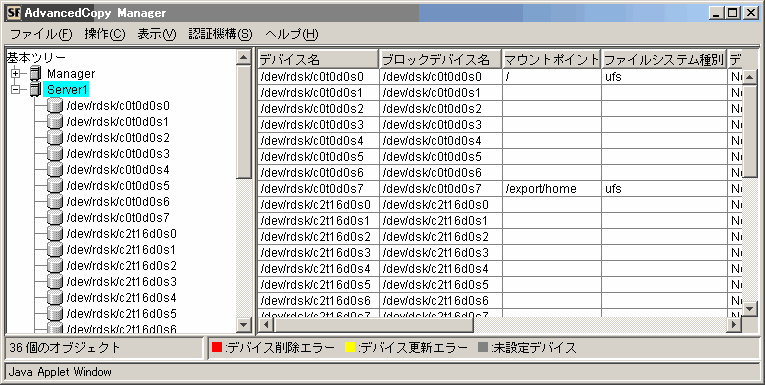Open the ファイル(F) menu
This screenshot has height=385, width=765.
(41, 34)
